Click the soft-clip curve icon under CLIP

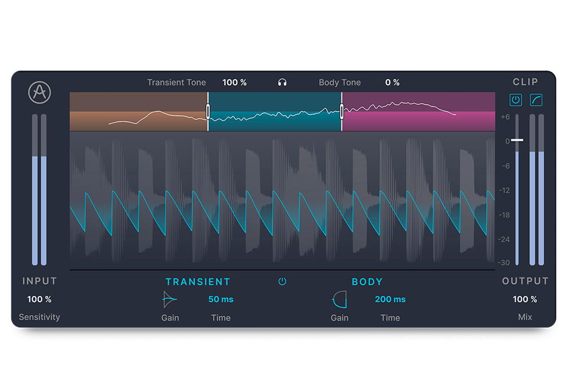(x=536, y=100)
